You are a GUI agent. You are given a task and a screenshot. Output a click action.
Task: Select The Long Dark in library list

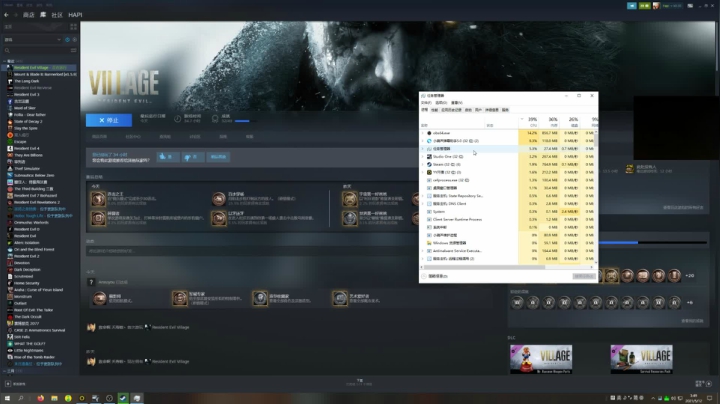click(26, 81)
